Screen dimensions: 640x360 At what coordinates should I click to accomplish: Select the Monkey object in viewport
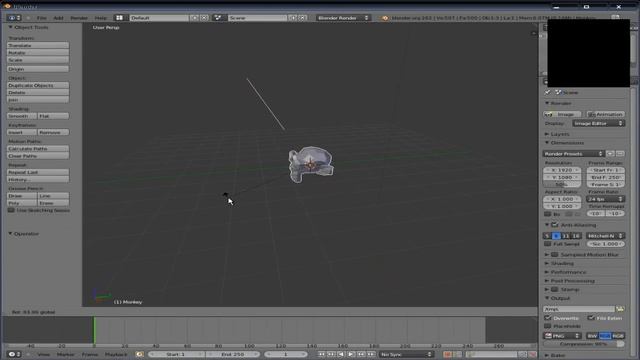[311, 164]
